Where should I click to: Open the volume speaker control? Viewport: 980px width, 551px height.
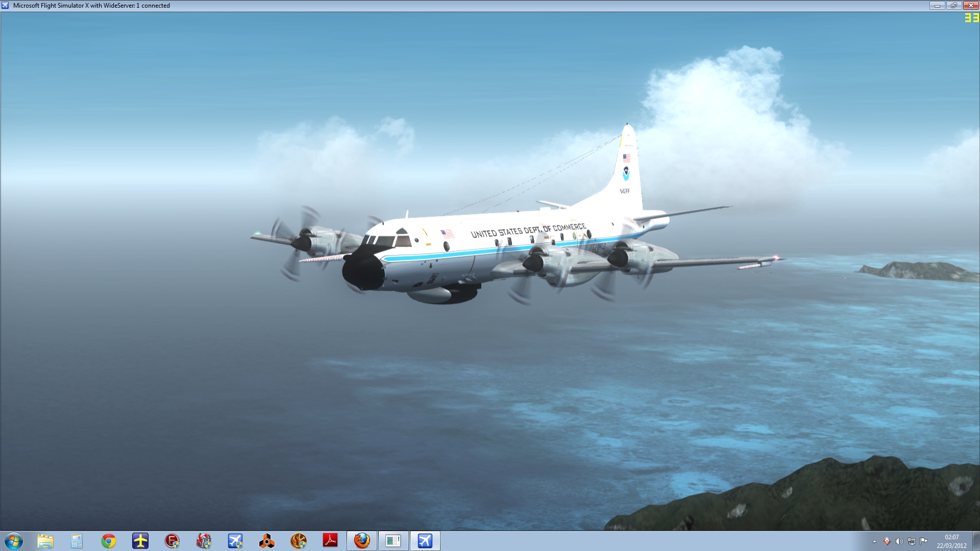(899, 541)
